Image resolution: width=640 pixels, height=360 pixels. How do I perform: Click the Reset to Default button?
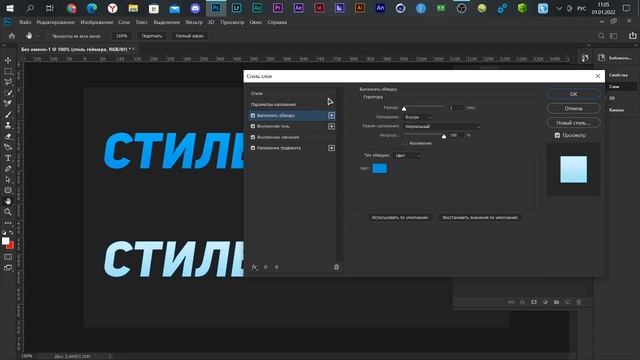tap(480, 218)
